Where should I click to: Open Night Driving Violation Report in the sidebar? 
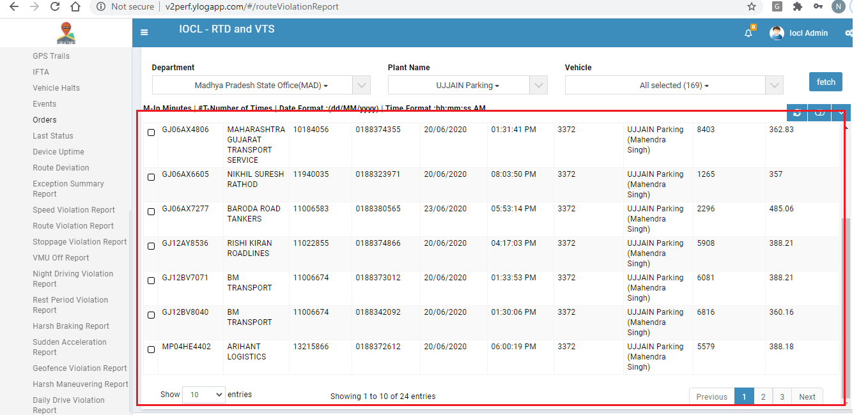(73, 279)
